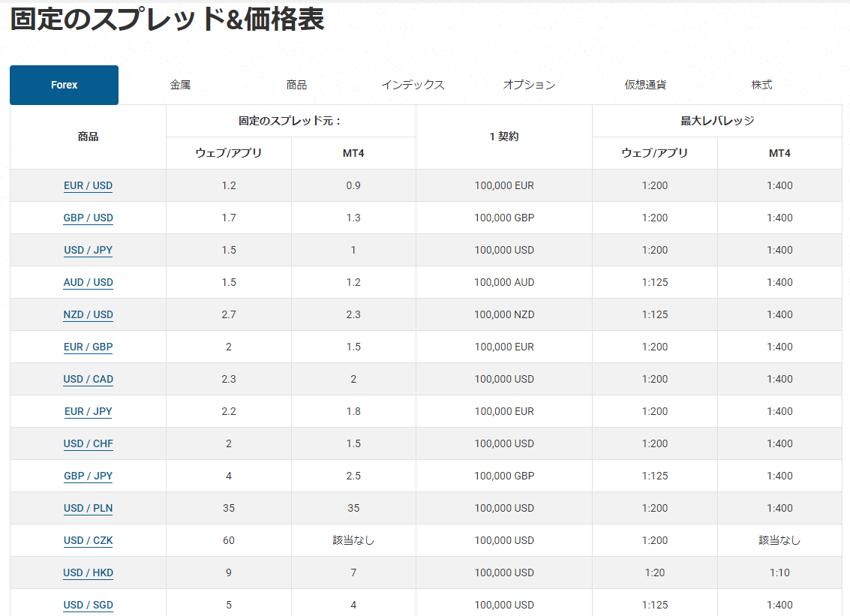Select the 仮想通貨 tab
850x616 pixels.
pyautogui.click(x=645, y=85)
